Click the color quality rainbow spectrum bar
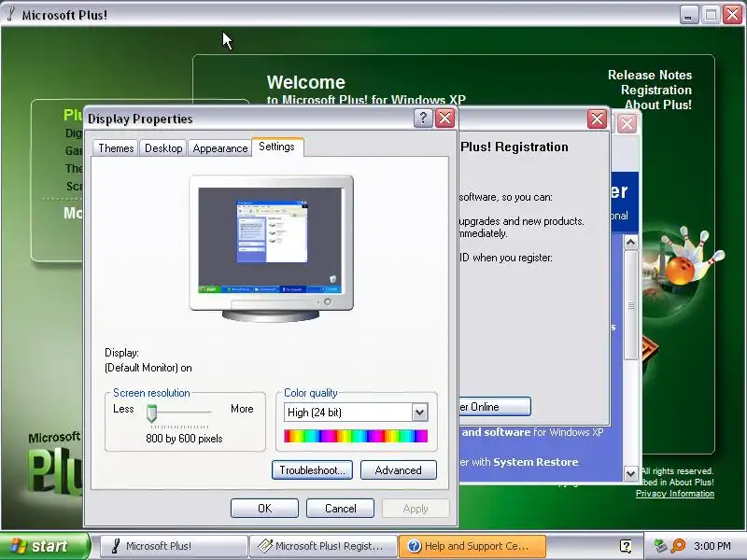 (x=356, y=436)
